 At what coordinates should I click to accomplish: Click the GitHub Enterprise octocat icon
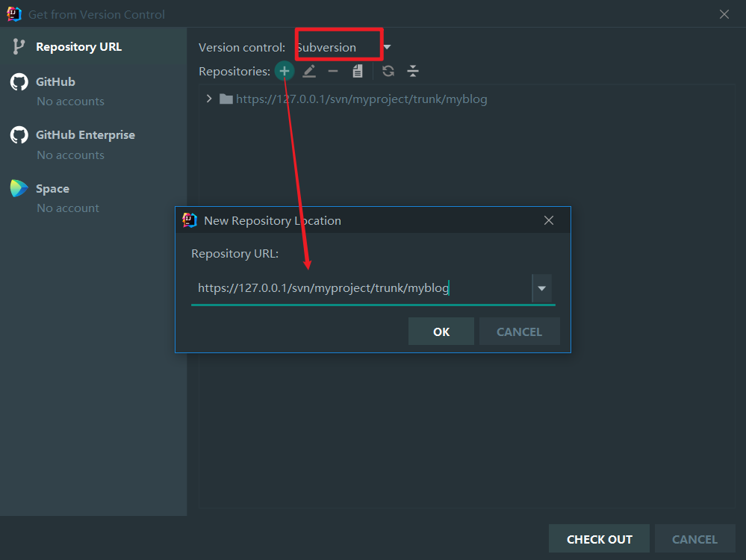(19, 135)
